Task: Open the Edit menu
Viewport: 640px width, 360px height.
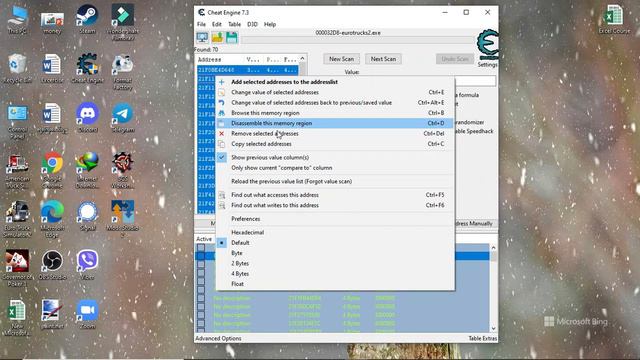Action: point(216,24)
